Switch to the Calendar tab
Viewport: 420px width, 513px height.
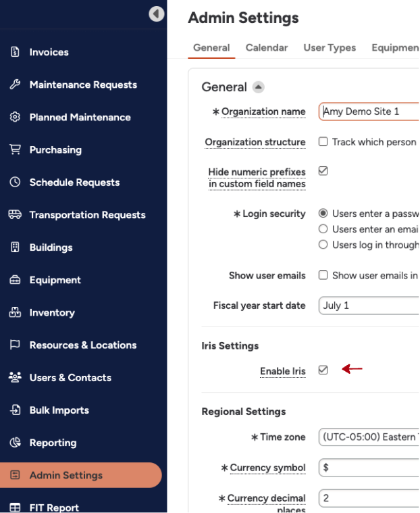click(x=267, y=48)
